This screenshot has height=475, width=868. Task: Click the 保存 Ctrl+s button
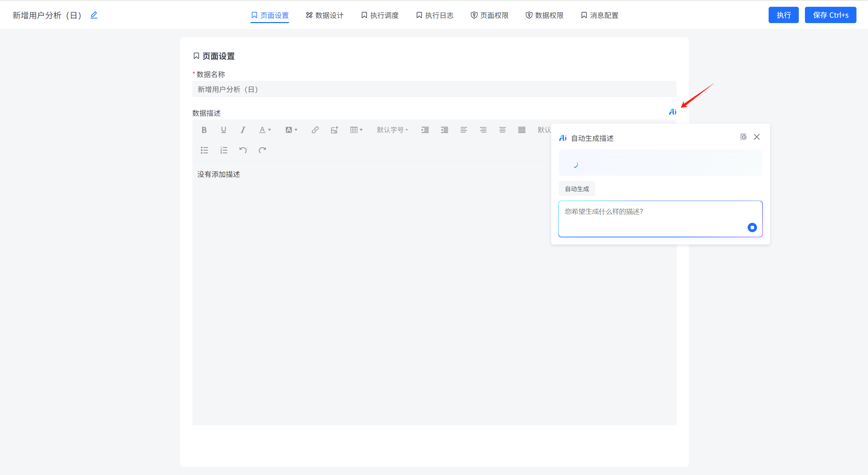830,15
